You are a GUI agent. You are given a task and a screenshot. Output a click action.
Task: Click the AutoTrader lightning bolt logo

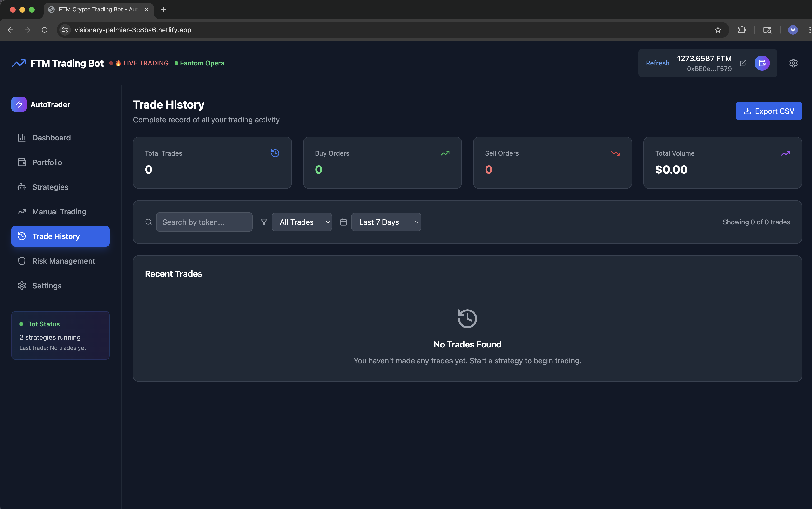(19, 104)
